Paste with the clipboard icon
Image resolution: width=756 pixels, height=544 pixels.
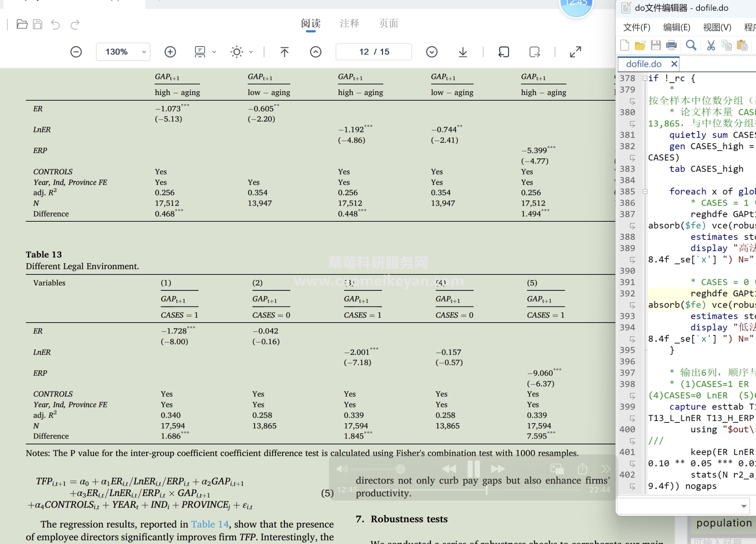(742, 45)
